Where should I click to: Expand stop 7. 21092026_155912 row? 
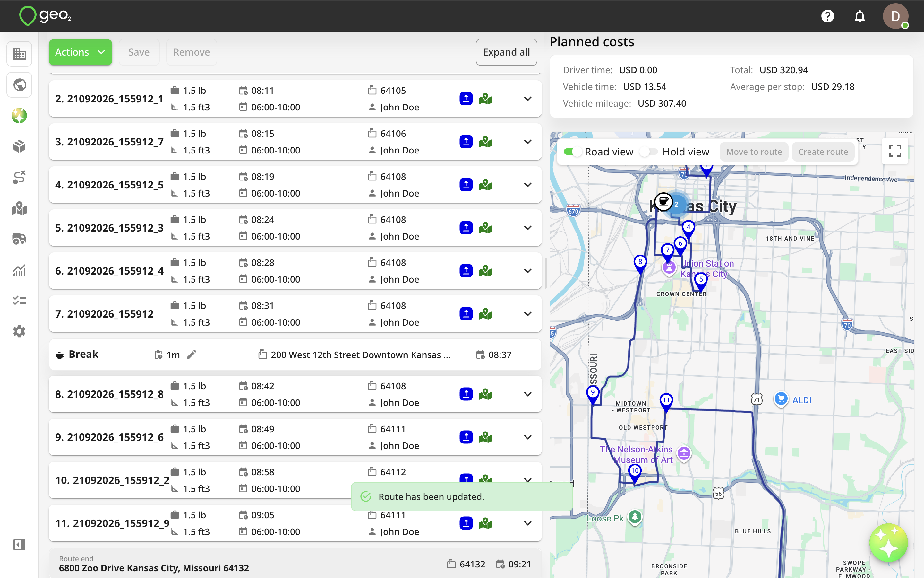click(x=528, y=314)
